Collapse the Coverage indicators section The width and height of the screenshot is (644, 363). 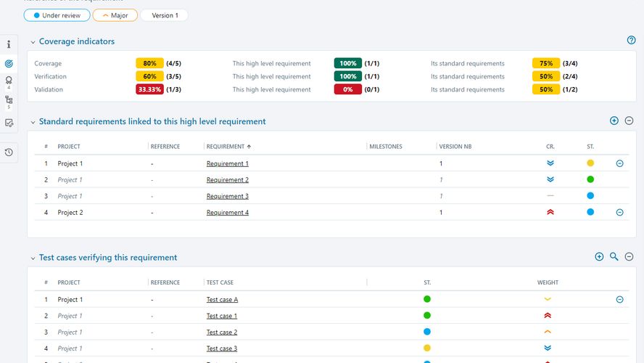point(33,41)
